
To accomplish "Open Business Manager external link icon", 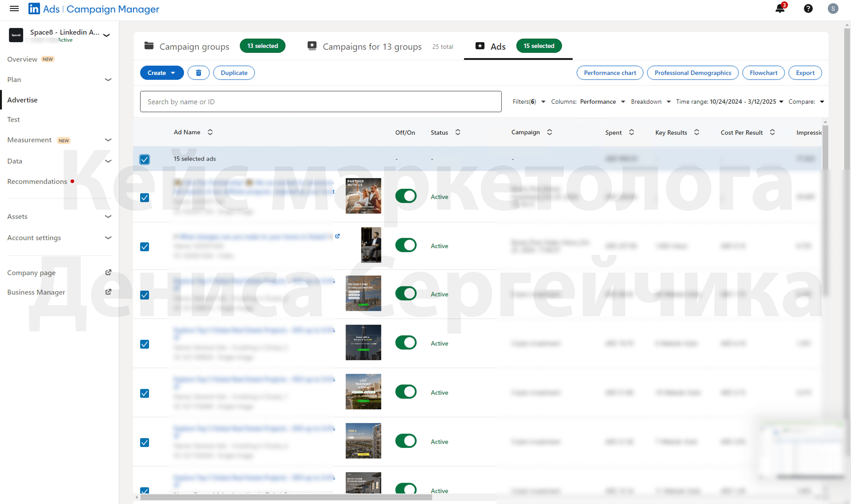I will coord(108,292).
